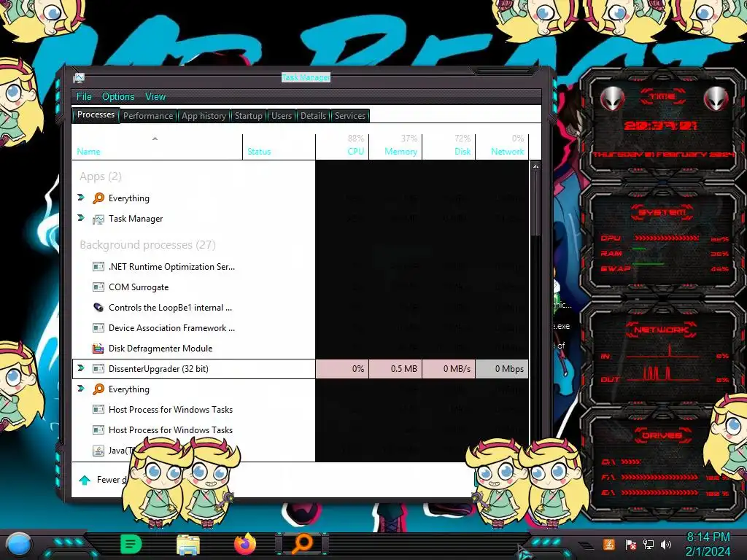Click the volume speaker tray icon
This screenshot has height=560, width=747.
tap(666, 545)
